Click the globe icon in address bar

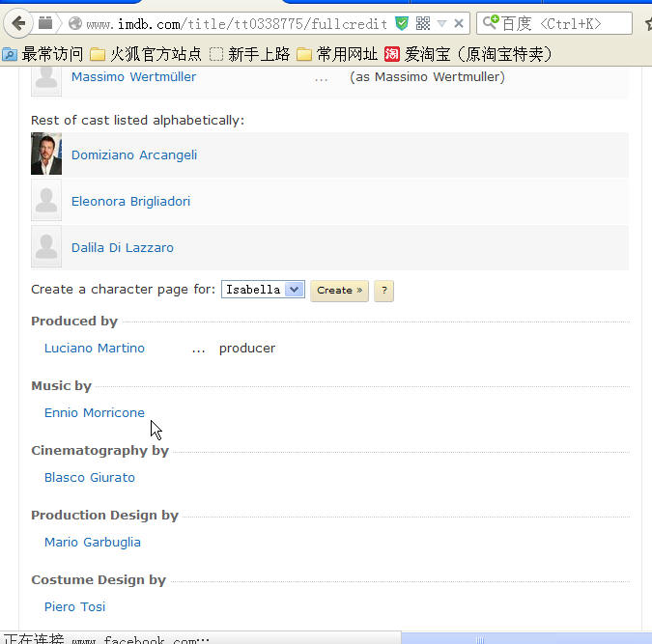[75, 23]
